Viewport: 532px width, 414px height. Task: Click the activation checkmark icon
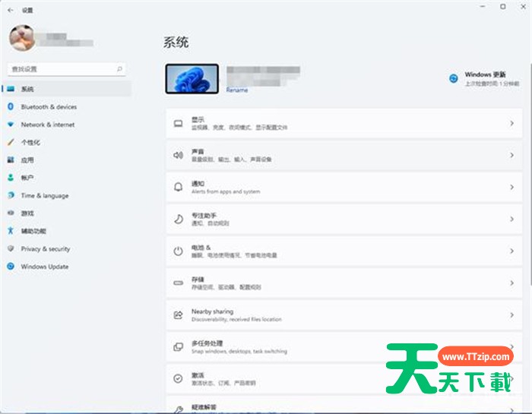(x=178, y=378)
